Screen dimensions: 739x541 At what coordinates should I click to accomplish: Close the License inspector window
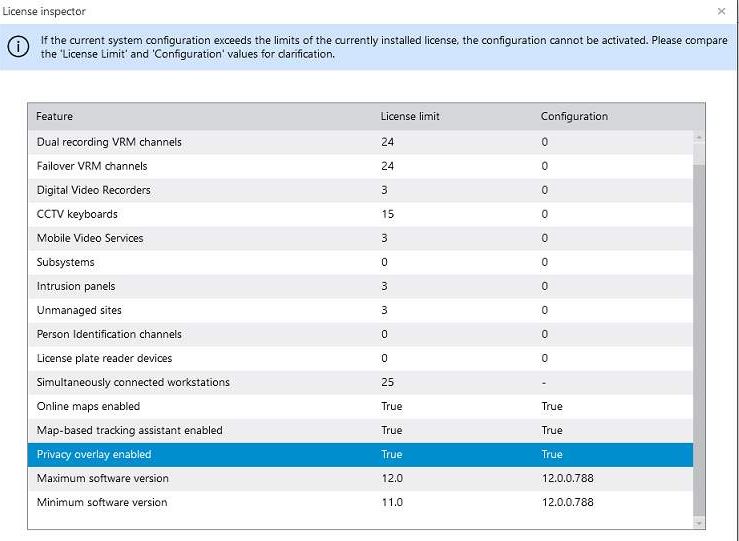721,11
